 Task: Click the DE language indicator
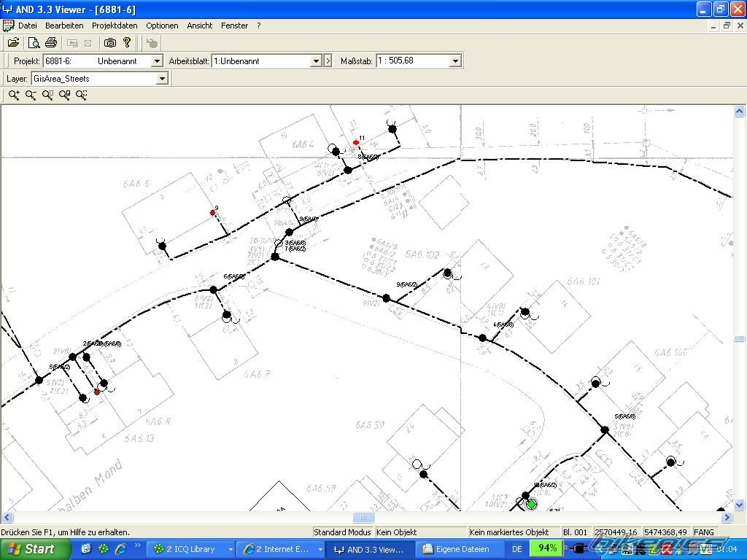(x=517, y=549)
